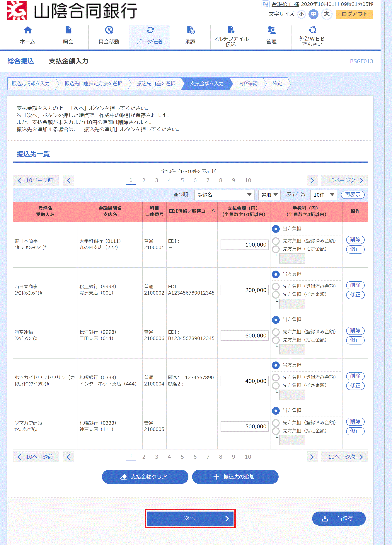Image resolution: width=392 pixels, height=545 pixels.
Task: Click payment amount field showing 600,000
Action: click(x=244, y=335)
